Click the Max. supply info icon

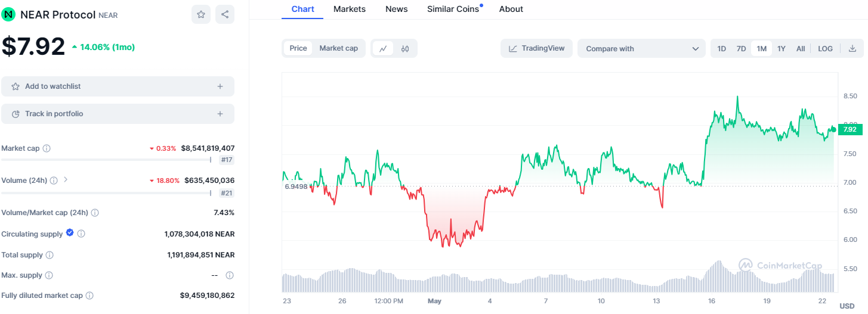[x=49, y=275]
